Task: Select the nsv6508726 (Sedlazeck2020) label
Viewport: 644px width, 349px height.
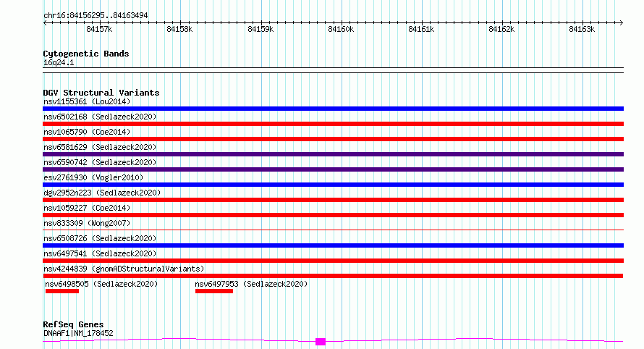Action: 100,238
